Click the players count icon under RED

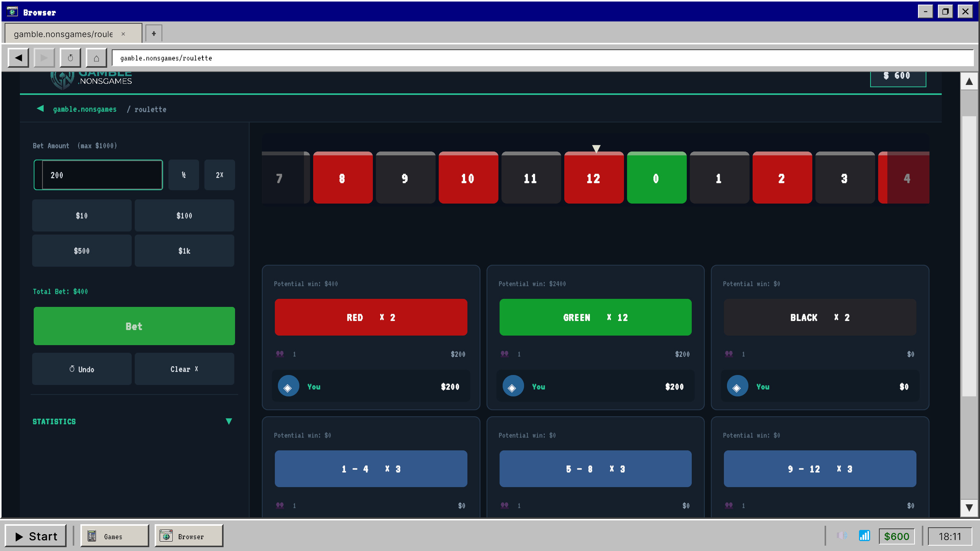pos(280,354)
